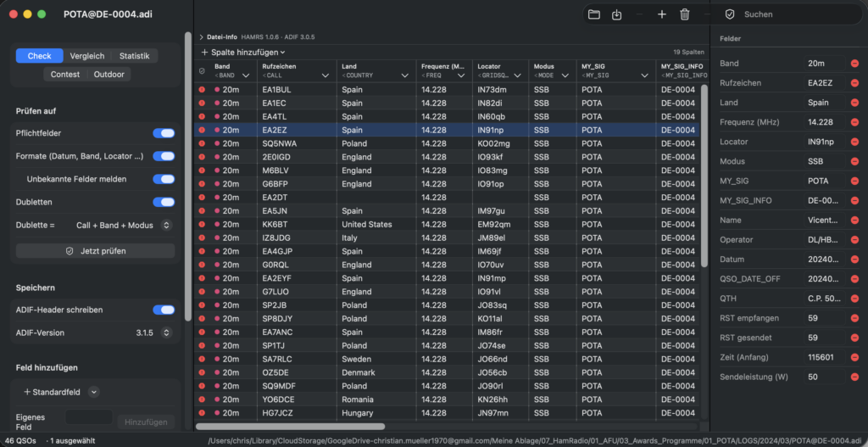This screenshot has height=447, width=868.
Task: Click the error icon on the EA1BUL row
Action: [x=202, y=89]
